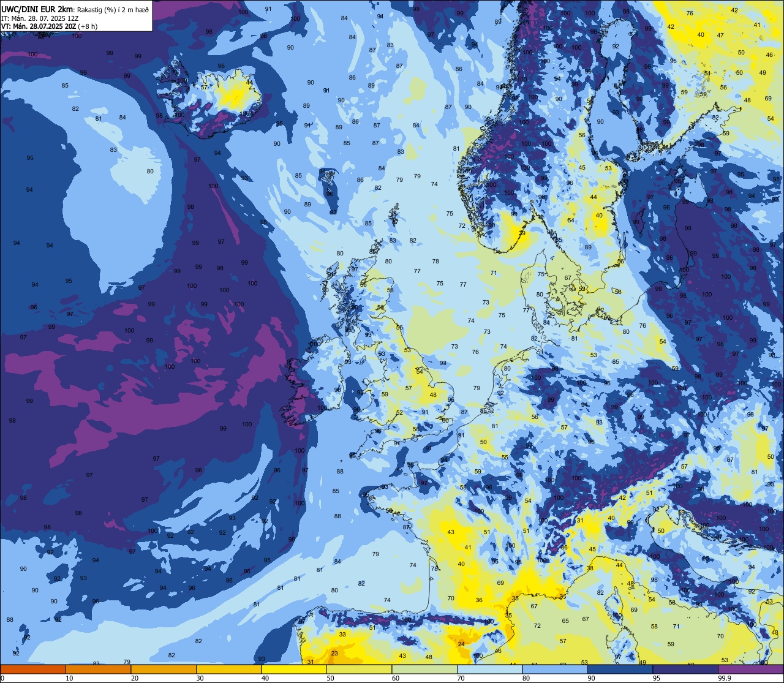This screenshot has width=784, height=683.
Task: Click the 80–90 light blue legend swatch
Action: (555, 669)
